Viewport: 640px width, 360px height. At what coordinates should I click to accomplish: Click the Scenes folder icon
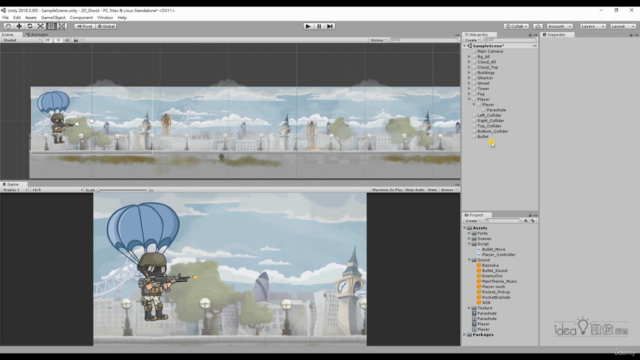click(x=474, y=239)
